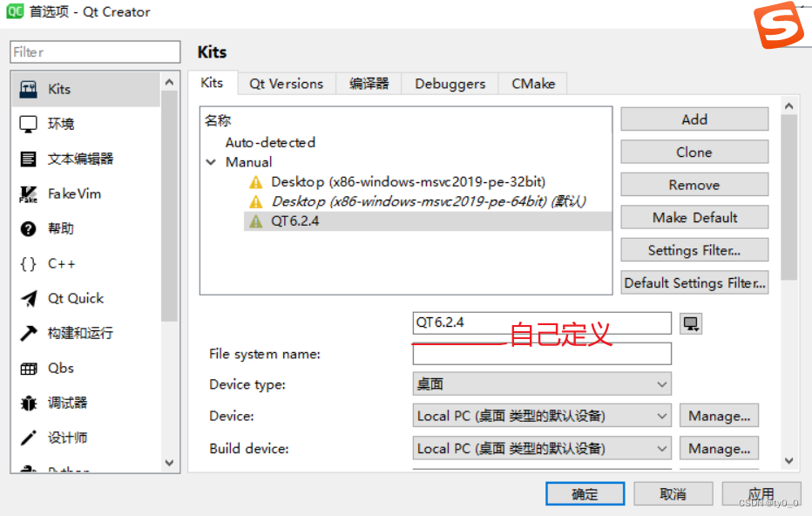The width and height of the screenshot is (812, 516).
Task: Click the 名称 column header
Action: click(218, 120)
